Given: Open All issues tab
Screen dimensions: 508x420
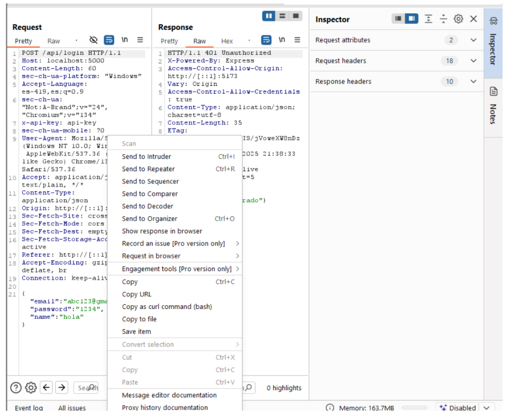Looking at the screenshot, I should pyautogui.click(x=72, y=408).
